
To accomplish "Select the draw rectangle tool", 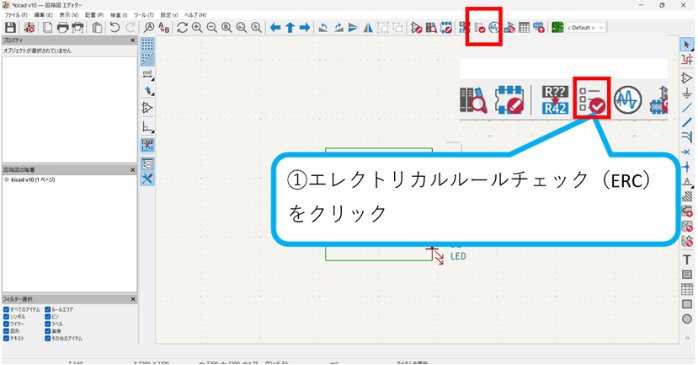I will pyautogui.click(x=686, y=304).
